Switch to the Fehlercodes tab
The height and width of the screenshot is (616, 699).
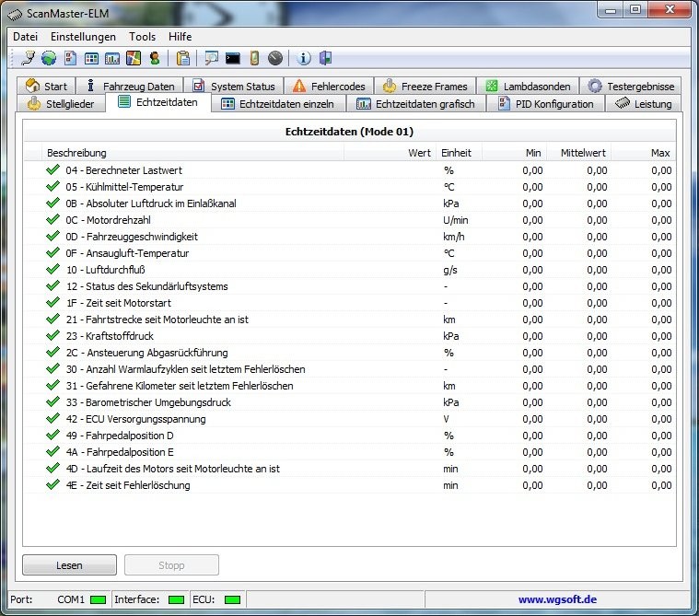coord(329,87)
